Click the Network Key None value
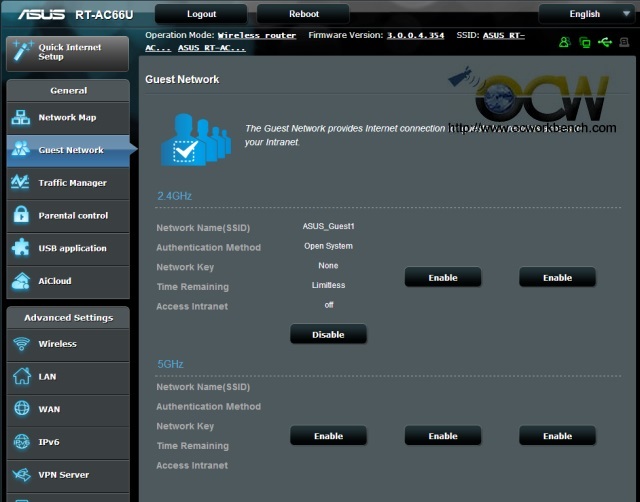This screenshot has width=640, height=502. pyautogui.click(x=328, y=266)
